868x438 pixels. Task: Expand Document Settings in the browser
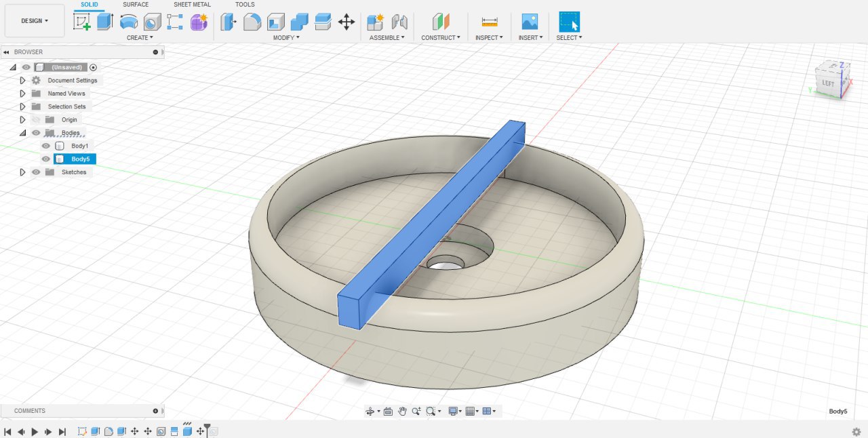pyautogui.click(x=22, y=80)
